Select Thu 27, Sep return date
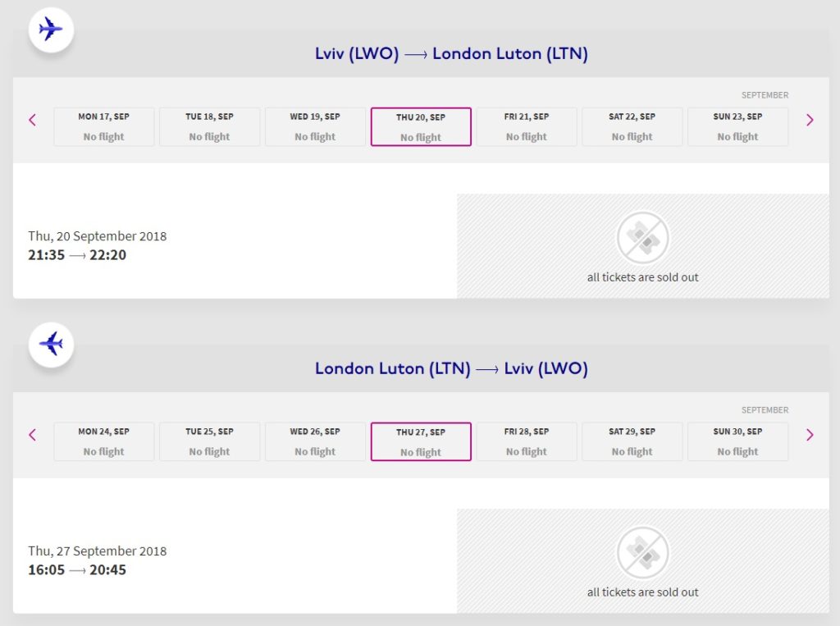 click(421, 441)
